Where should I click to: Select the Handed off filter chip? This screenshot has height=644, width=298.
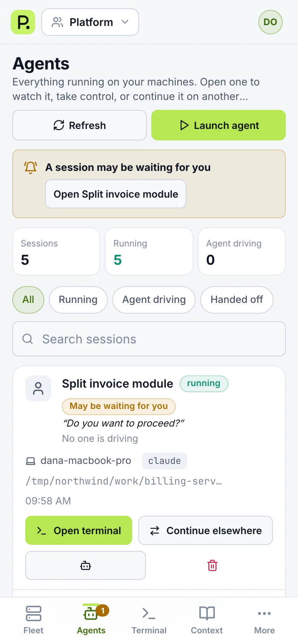tap(237, 300)
